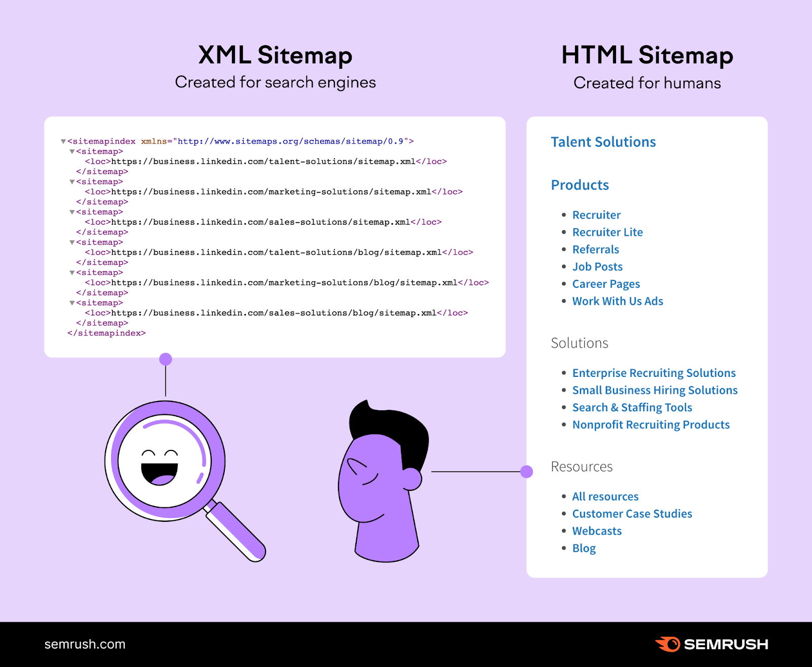This screenshot has height=667, width=812.
Task: Collapse the talent-solutions sitemap entry
Action: [72, 151]
